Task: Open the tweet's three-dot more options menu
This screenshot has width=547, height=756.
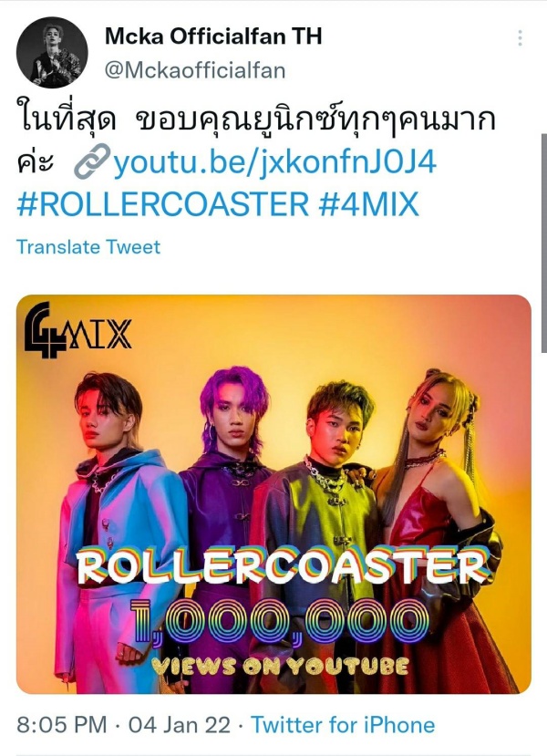Action: [520, 38]
